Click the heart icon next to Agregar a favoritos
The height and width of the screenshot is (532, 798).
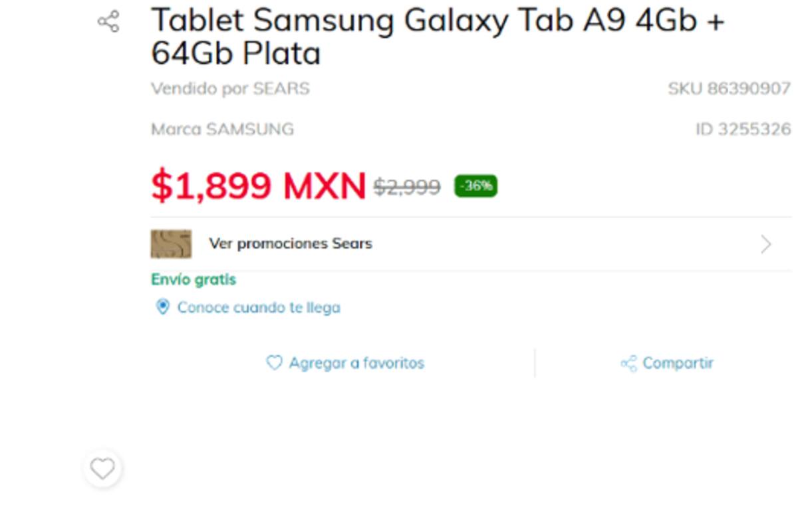coord(275,363)
